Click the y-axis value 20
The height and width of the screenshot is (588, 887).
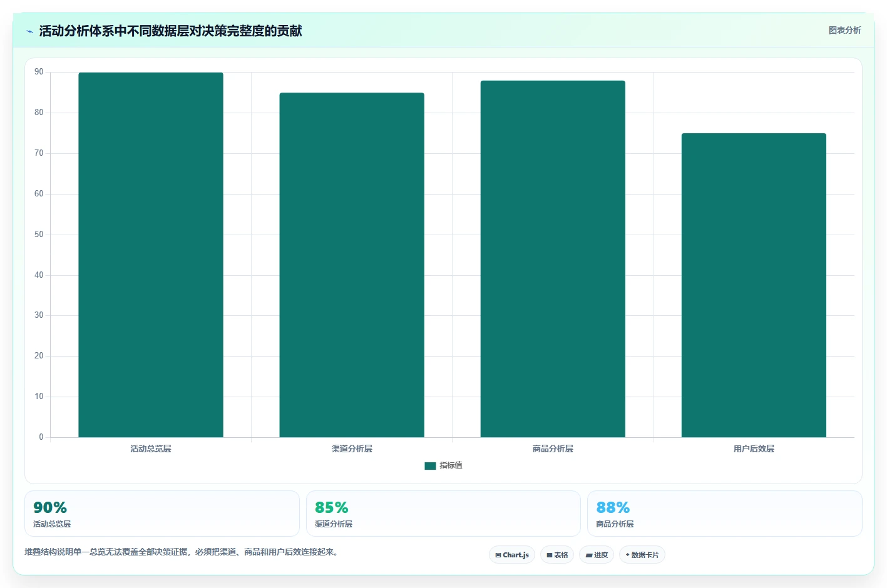(39, 356)
